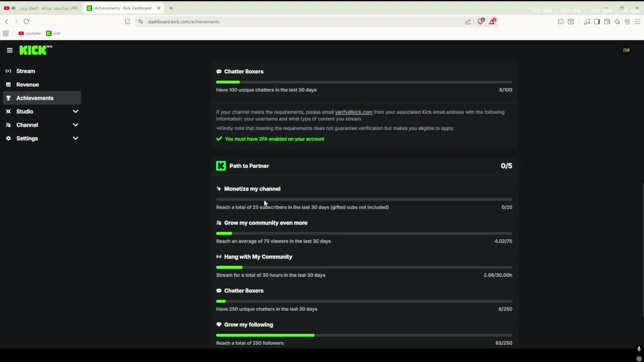Click the '83/250' followers value

point(504,343)
